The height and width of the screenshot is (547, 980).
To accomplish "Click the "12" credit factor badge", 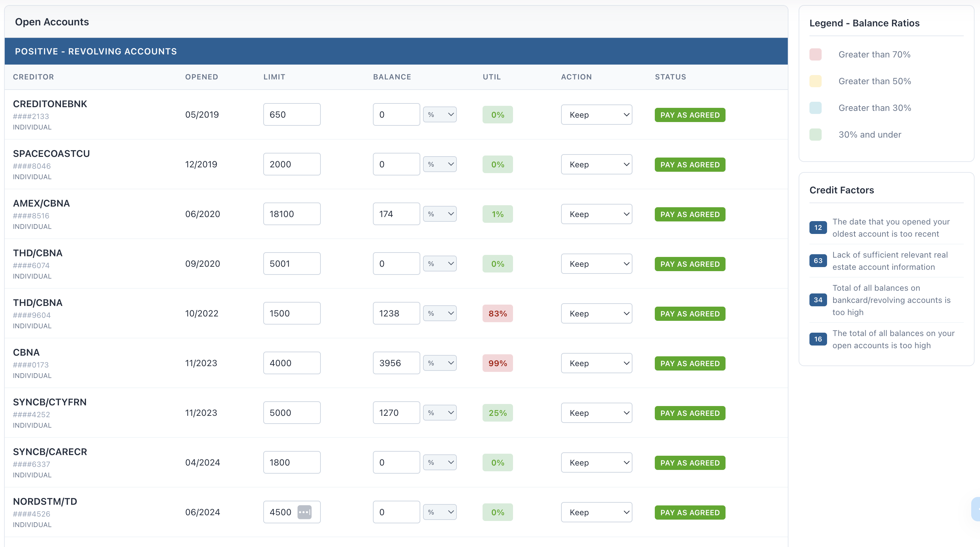I will coord(818,228).
